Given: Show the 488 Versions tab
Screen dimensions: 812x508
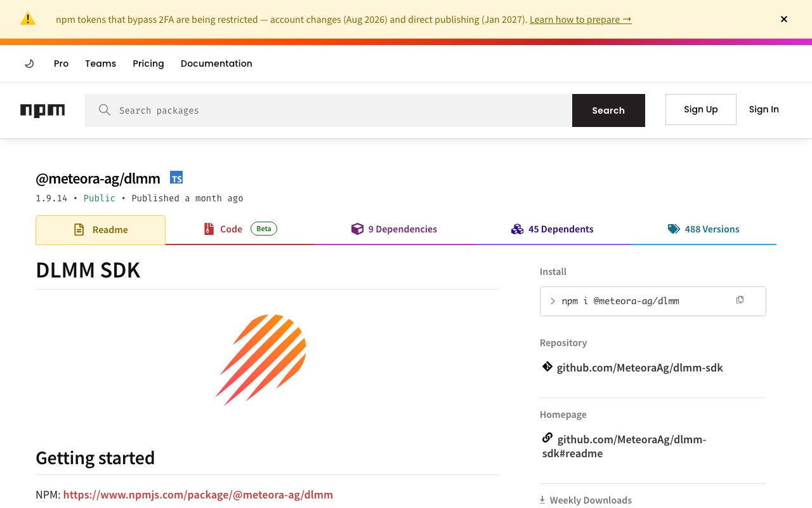Looking at the screenshot, I should pos(704,229).
